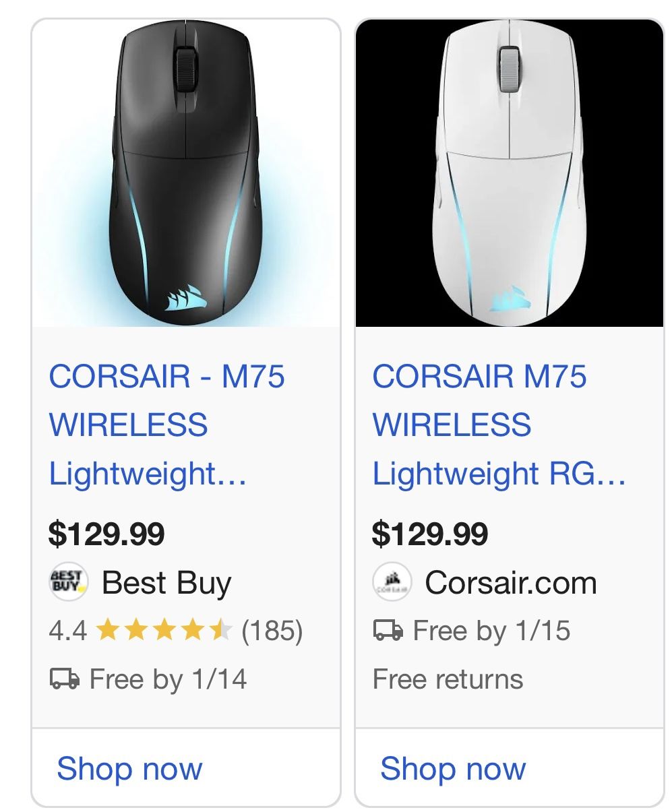Click the Free returns text
The width and height of the screenshot is (672, 812).
pyautogui.click(x=448, y=679)
